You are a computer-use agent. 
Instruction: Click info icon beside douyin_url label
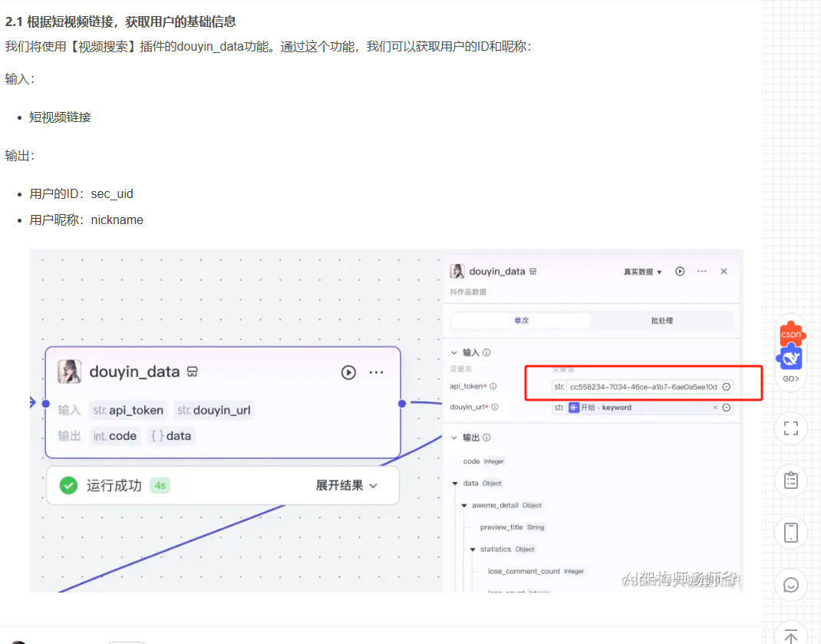point(495,407)
